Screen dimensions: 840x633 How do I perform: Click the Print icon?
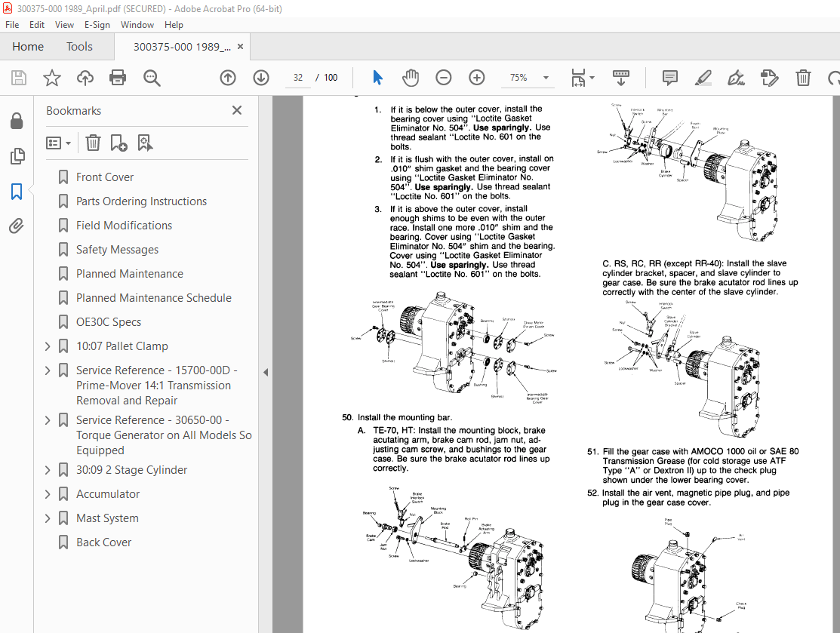118,77
